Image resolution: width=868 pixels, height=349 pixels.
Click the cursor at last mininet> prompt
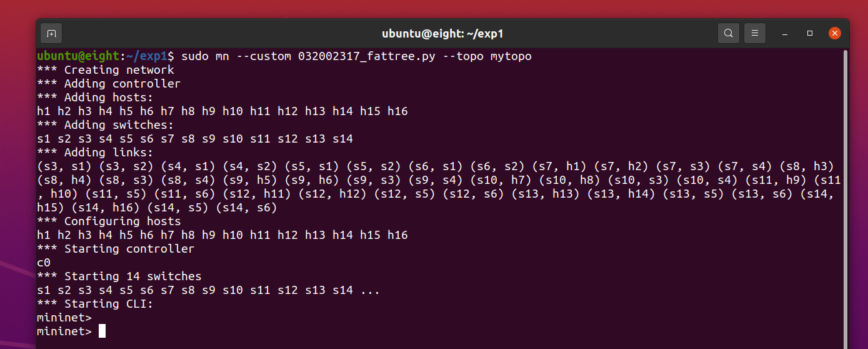[x=102, y=331]
